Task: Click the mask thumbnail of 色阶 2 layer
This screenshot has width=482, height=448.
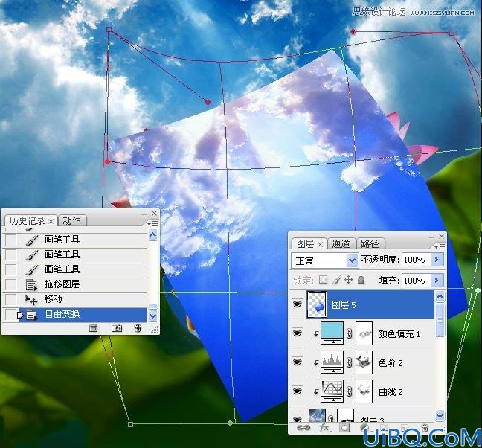Action: [364, 362]
